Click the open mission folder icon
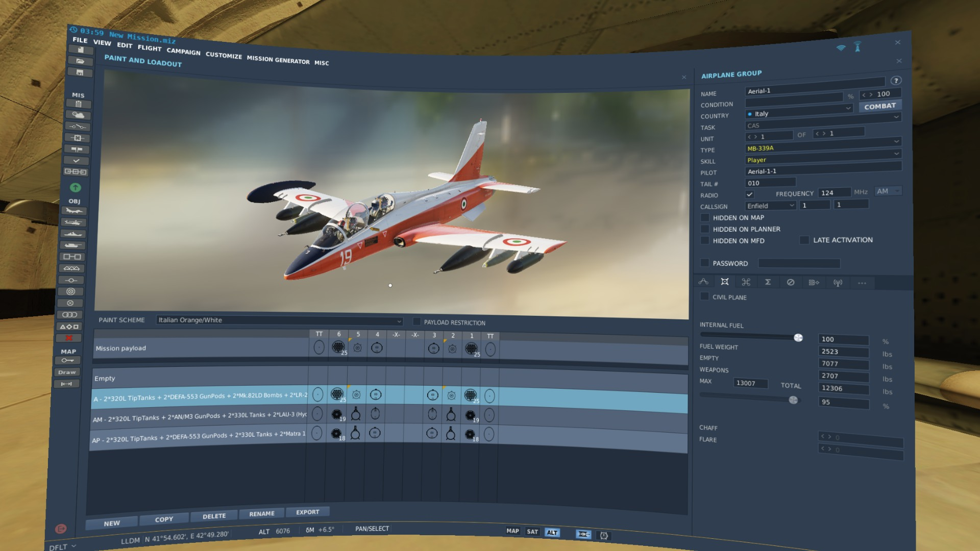980x551 pixels. coord(81,61)
